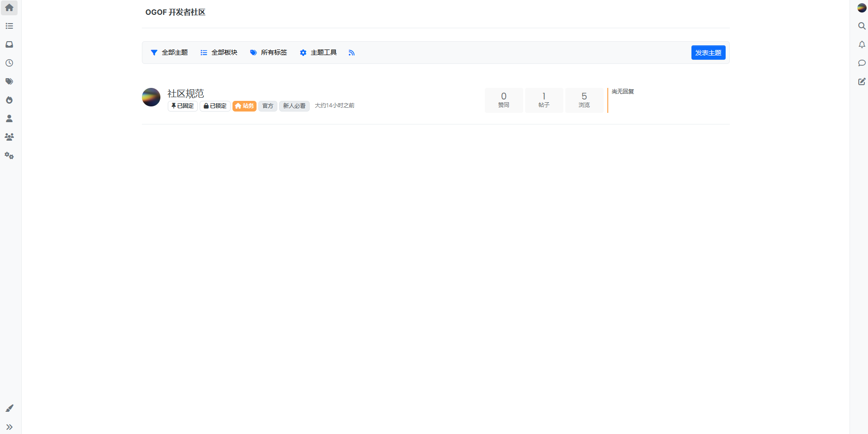Screen dimensions: 868x434
Task: Open the 所有标签 tags dropdown
Action: point(269,53)
